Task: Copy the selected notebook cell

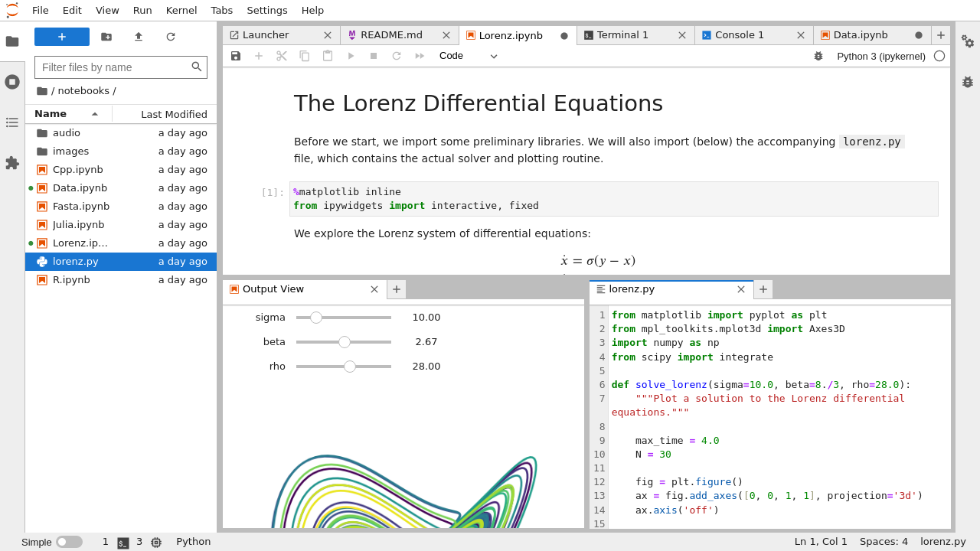Action: (304, 55)
